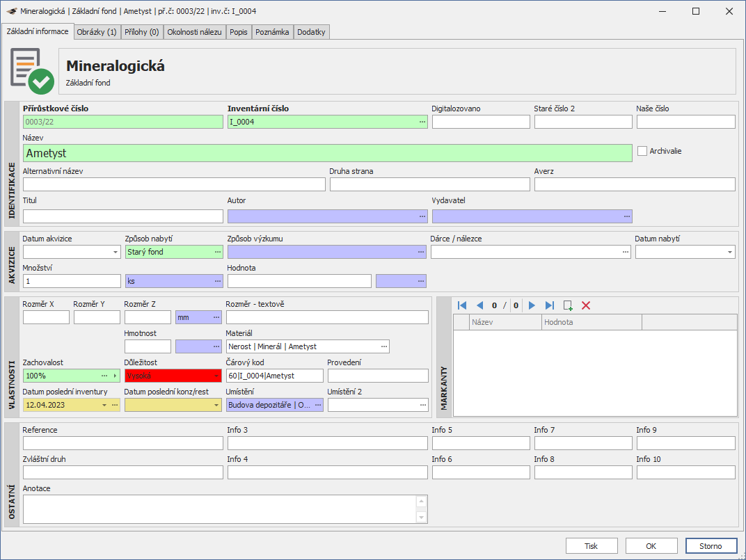This screenshot has width=746, height=560.
Task: Open Důležitost 'Vysoká' dropdown
Action: coord(216,376)
